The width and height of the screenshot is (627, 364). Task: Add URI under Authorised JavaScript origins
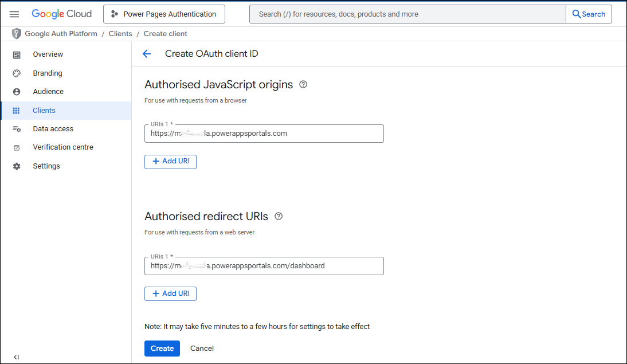[170, 162]
